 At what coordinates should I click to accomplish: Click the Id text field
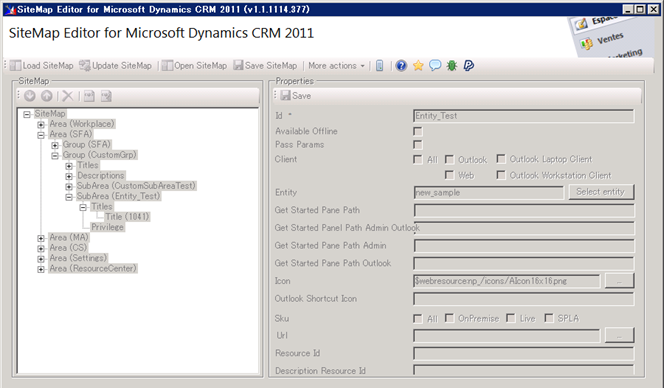coord(524,116)
